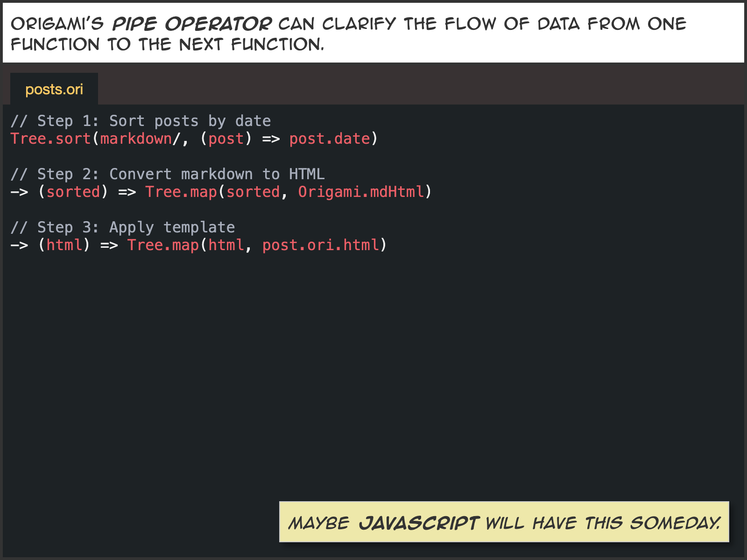Click the post.date expression
Screen dimensions: 747x560
click(329, 139)
